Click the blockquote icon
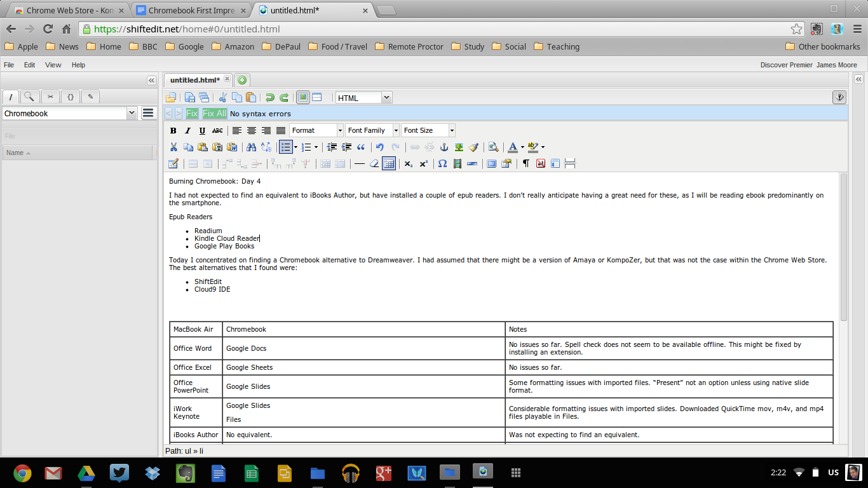The width and height of the screenshot is (868, 488). click(361, 147)
